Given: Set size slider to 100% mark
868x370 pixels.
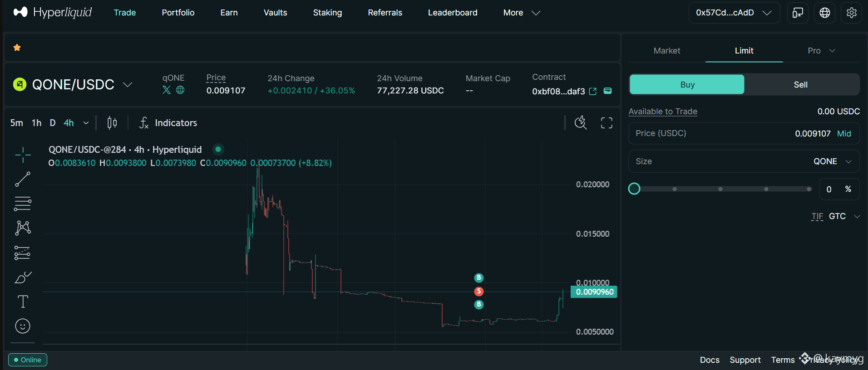Looking at the screenshot, I should click(809, 189).
